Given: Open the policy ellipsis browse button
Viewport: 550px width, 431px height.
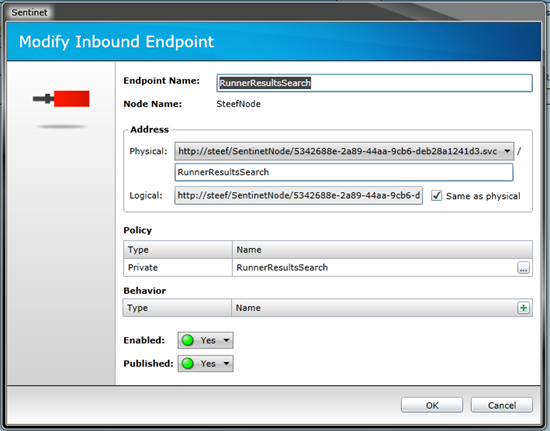Looking at the screenshot, I should (523, 268).
